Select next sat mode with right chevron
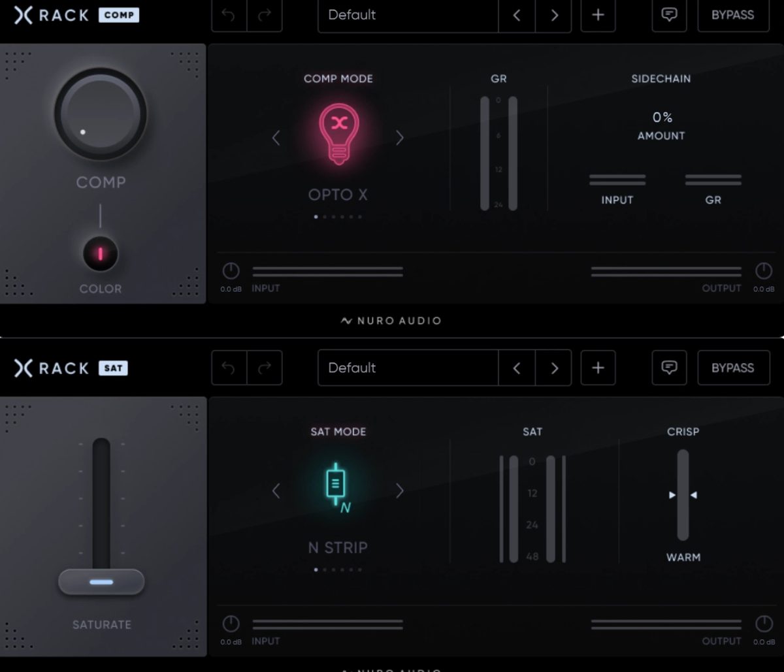The image size is (784, 672). click(400, 490)
